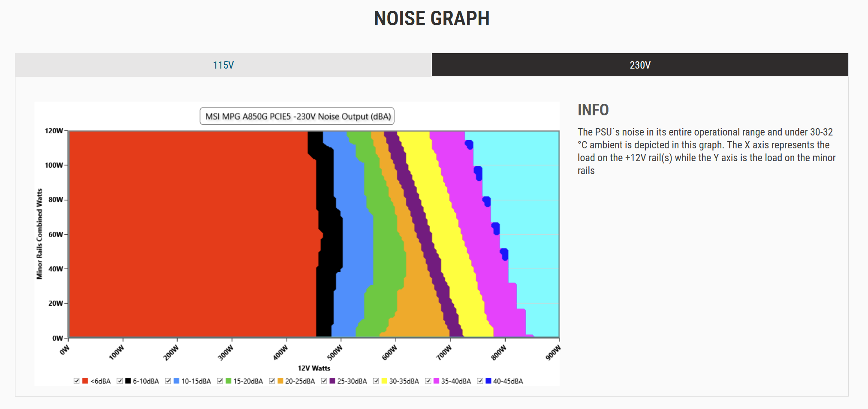Click the red <6dBA legend swatch
Screen dimensions: 868x409
(85, 381)
